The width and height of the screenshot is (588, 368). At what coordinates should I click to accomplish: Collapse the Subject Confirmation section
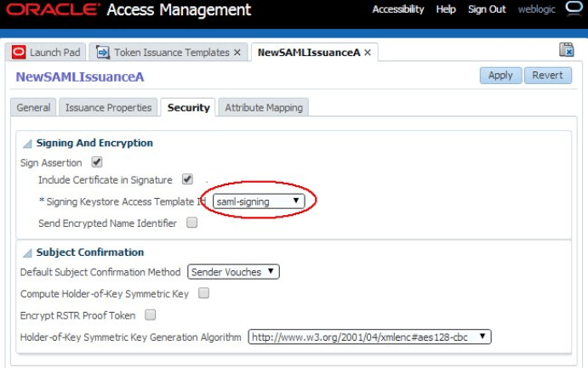(28, 252)
